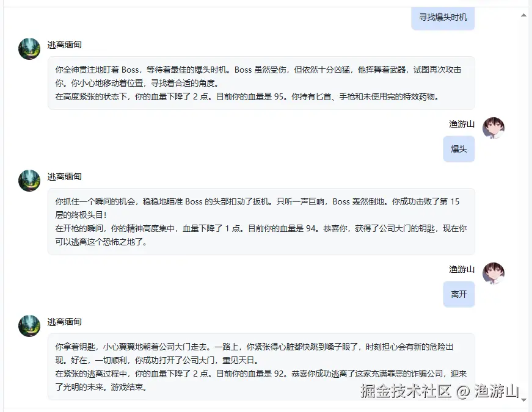Click the 爆头 reply button
This screenshot has width=532, height=412.
(459, 148)
